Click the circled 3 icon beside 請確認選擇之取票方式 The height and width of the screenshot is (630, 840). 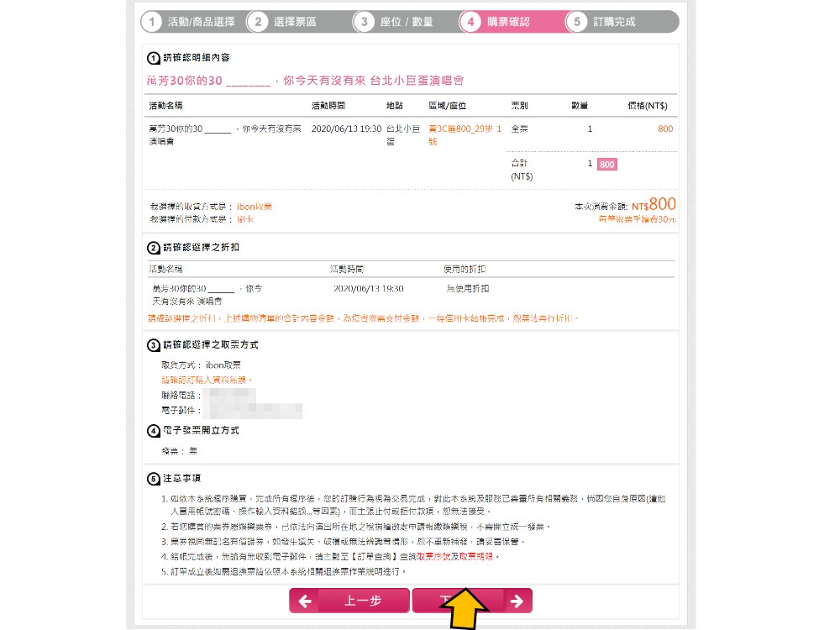(154, 345)
